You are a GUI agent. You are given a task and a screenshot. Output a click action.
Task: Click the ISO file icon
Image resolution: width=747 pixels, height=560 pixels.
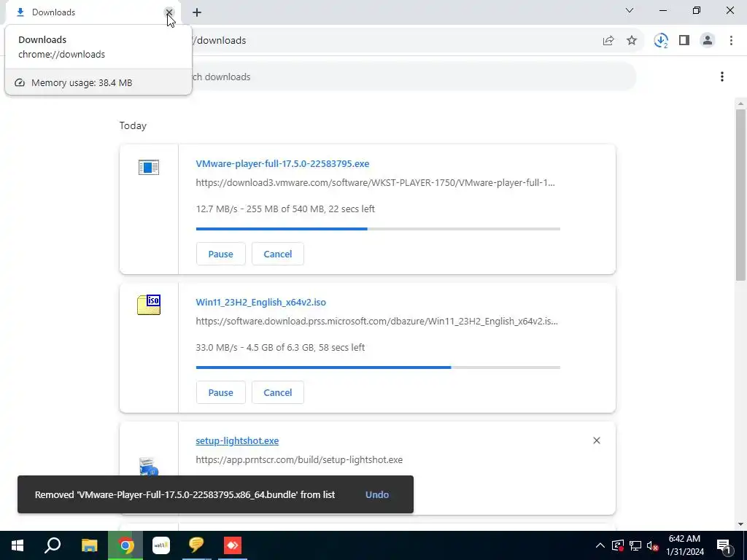click(x=149, y=305)
